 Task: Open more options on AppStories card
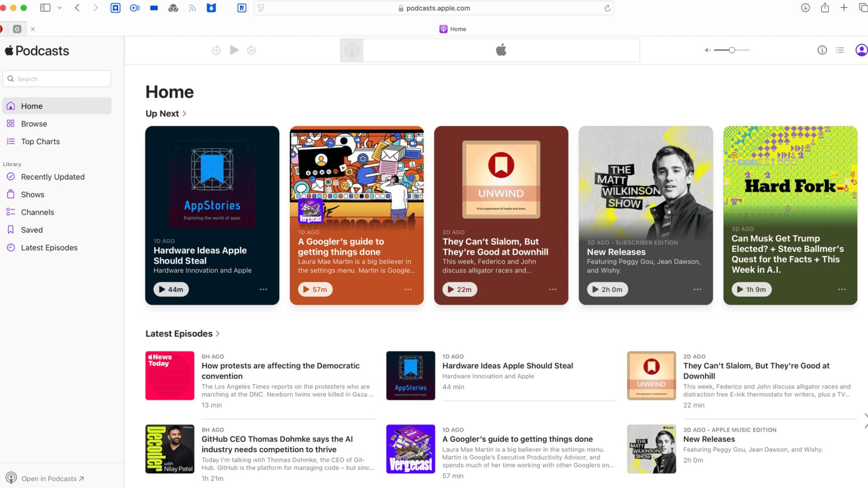(264, 289)
